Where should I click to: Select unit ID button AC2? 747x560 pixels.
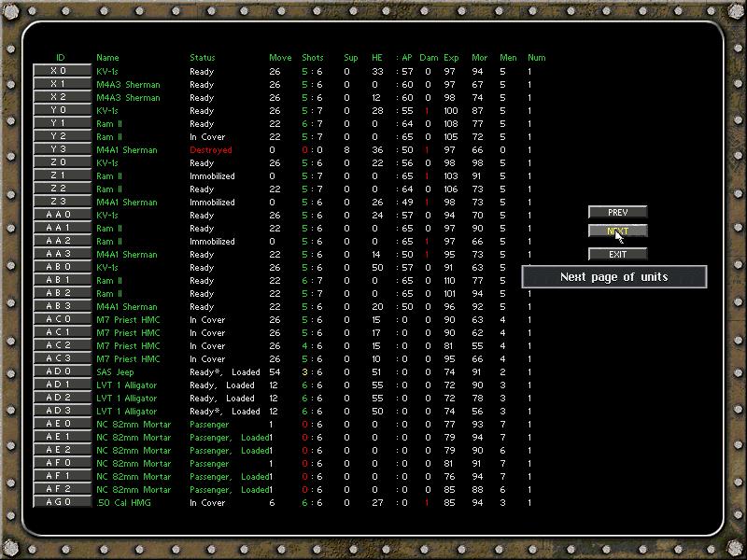pos(62,345)
